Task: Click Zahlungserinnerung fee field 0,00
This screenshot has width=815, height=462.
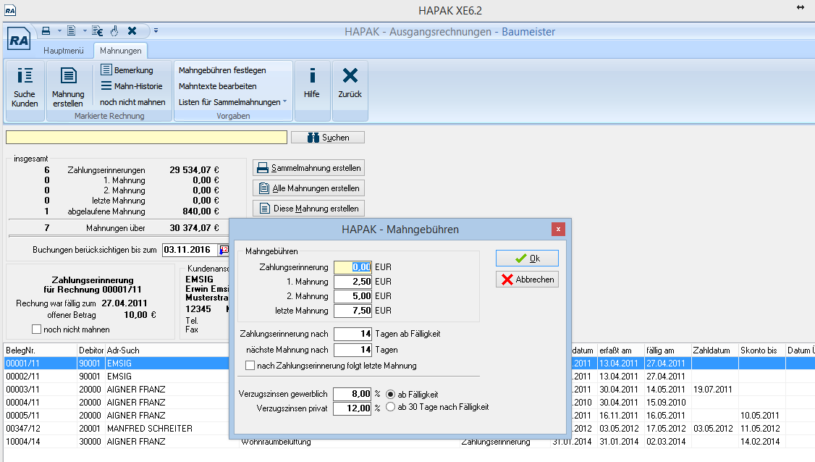Action: point(352,267)
